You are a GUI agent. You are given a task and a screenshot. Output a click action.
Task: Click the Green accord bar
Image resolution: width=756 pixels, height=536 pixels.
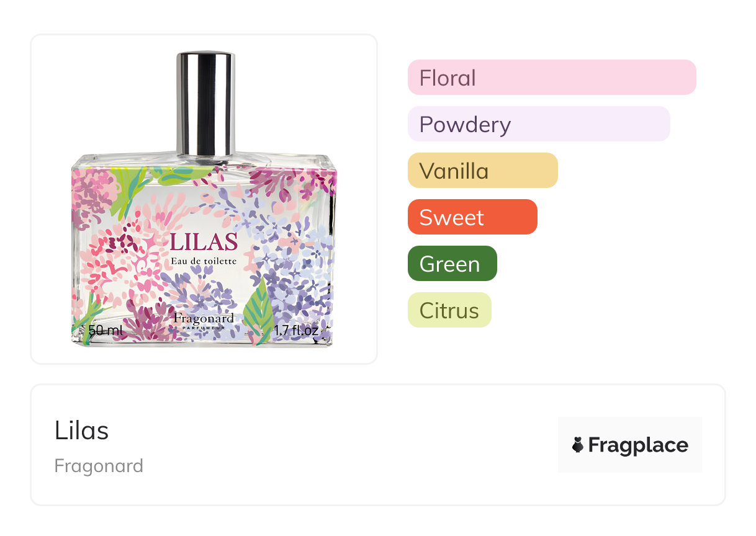(452, 264)
